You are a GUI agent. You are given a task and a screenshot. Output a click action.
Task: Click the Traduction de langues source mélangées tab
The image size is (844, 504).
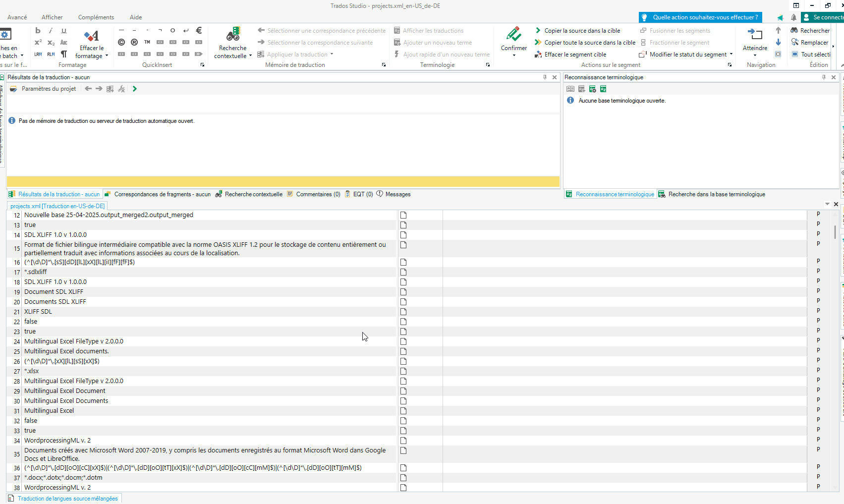tap(64, 499)
